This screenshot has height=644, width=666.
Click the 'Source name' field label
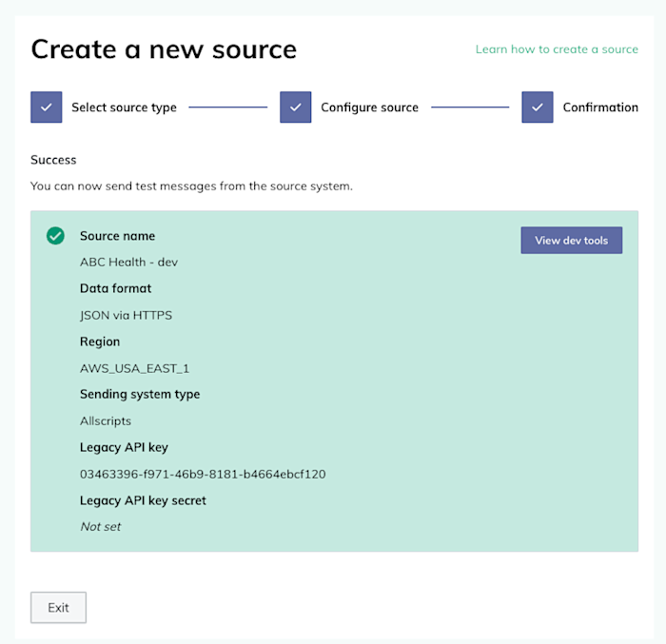coord(117,236)
